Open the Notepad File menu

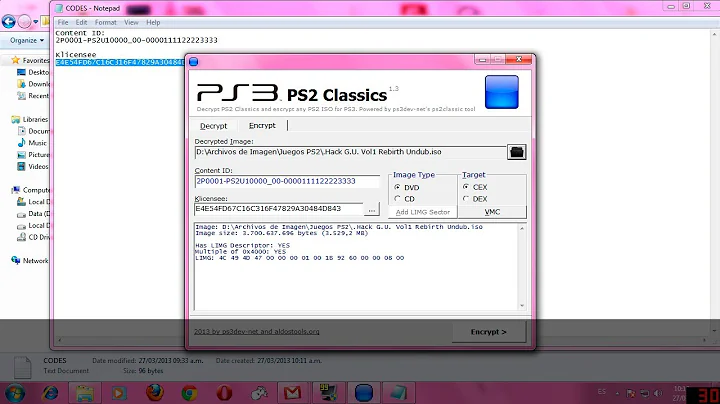coord(63,22)
